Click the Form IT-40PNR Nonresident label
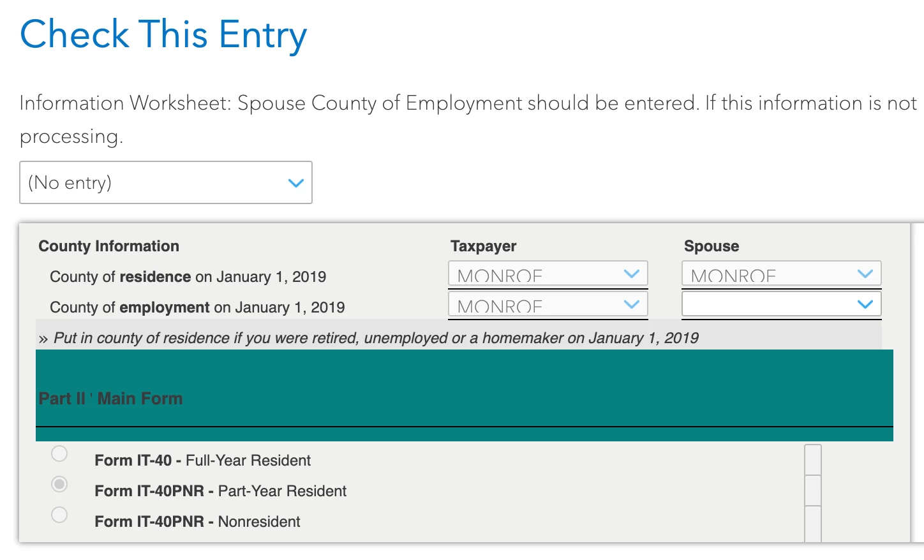Image resolution: width=924 pixels, height=560 pixels. [x=197, y=522]
